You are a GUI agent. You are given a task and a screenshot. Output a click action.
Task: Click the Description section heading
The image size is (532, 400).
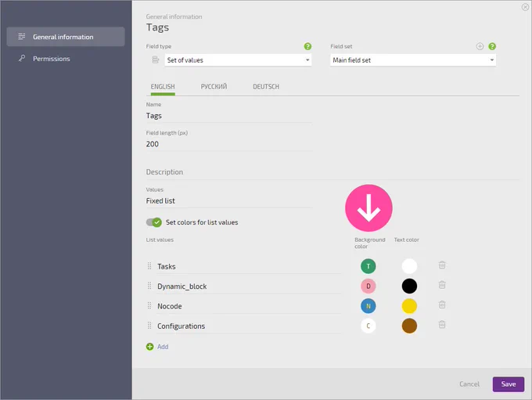(164, 172)
